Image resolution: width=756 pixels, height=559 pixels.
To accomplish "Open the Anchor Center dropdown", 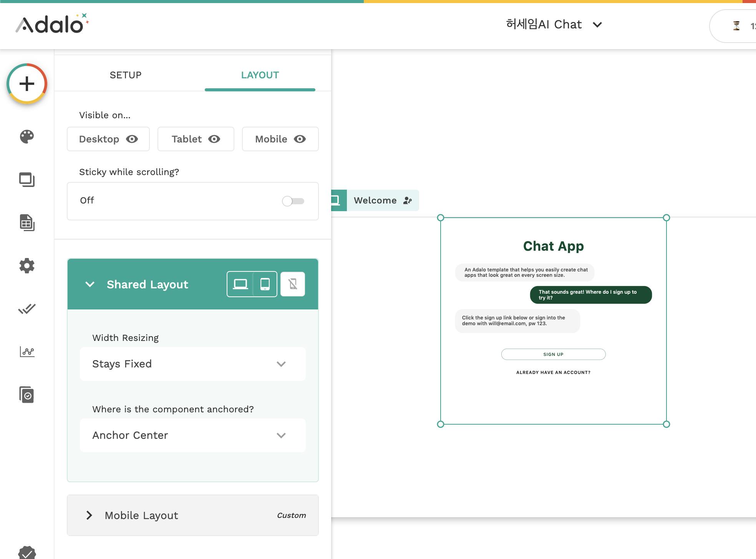I will tap(192, 435).
